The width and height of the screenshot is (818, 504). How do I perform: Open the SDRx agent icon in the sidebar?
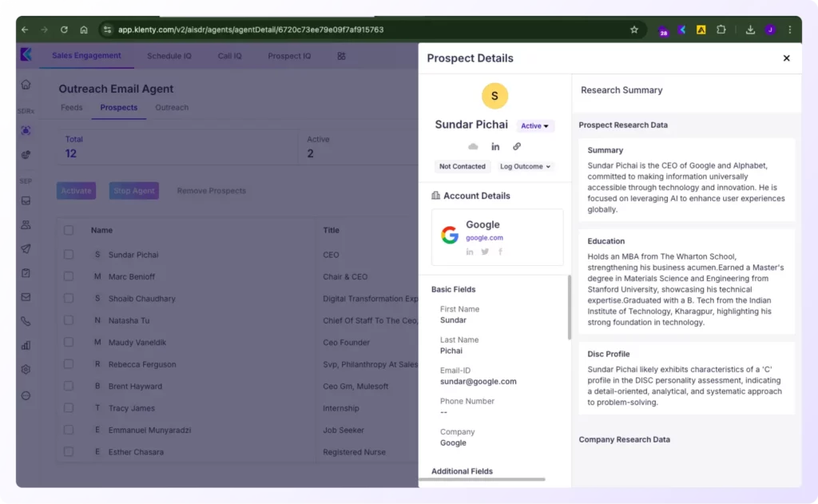(26, 130)
